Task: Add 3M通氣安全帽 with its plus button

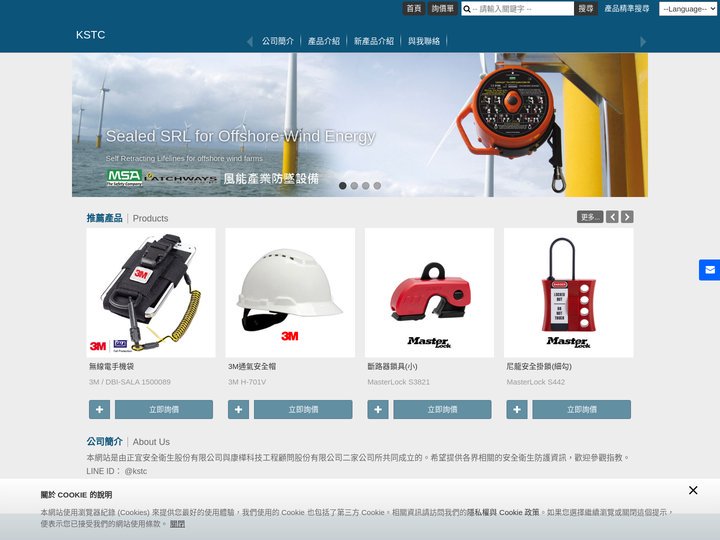Action: point(238,409)
